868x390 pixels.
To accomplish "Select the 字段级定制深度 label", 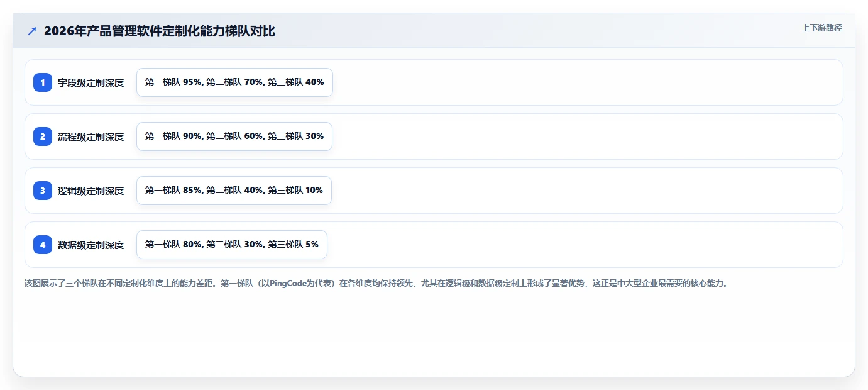I will 91,82.
